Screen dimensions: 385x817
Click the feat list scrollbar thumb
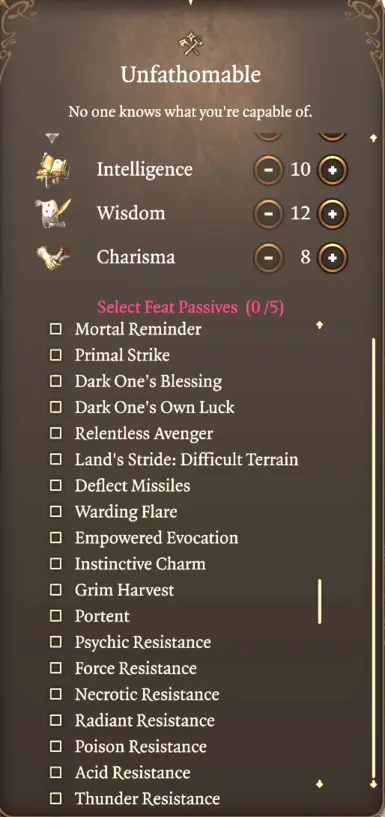(319, 601)
